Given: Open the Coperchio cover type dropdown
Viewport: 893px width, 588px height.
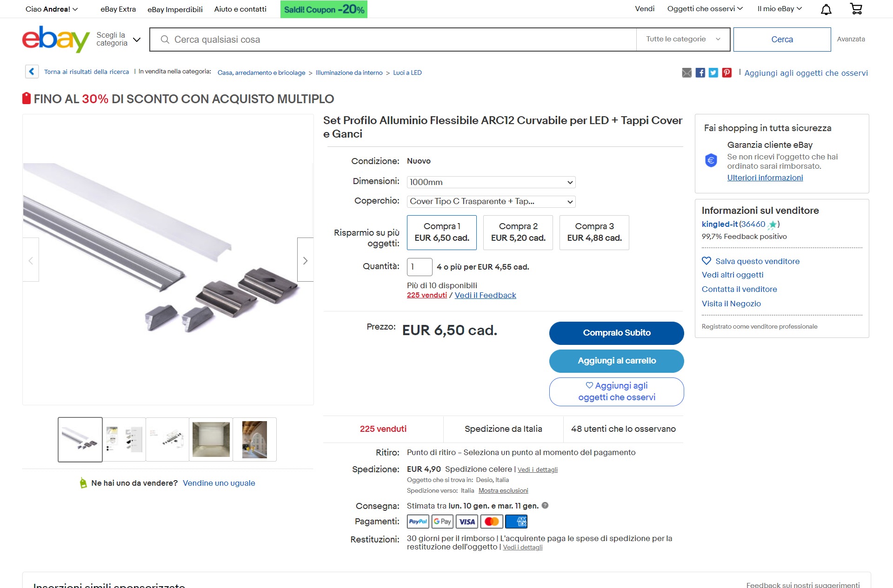Looking at the screenshot, I should click(x=491, y=201).
